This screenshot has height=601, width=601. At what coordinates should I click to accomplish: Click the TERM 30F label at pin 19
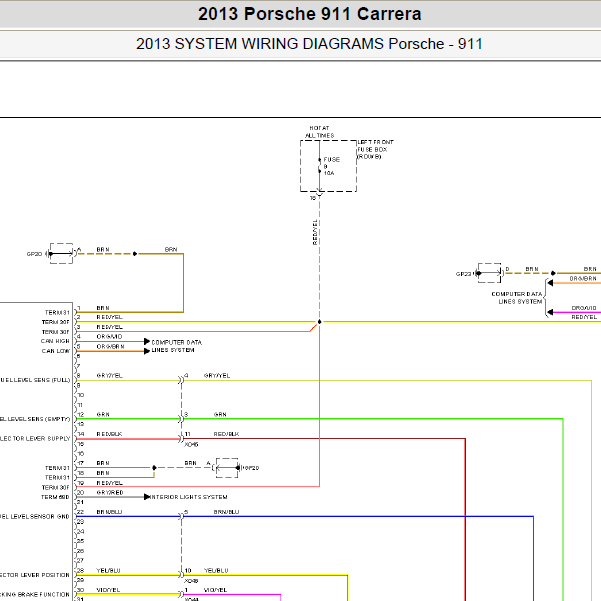[x=56, y=488]
